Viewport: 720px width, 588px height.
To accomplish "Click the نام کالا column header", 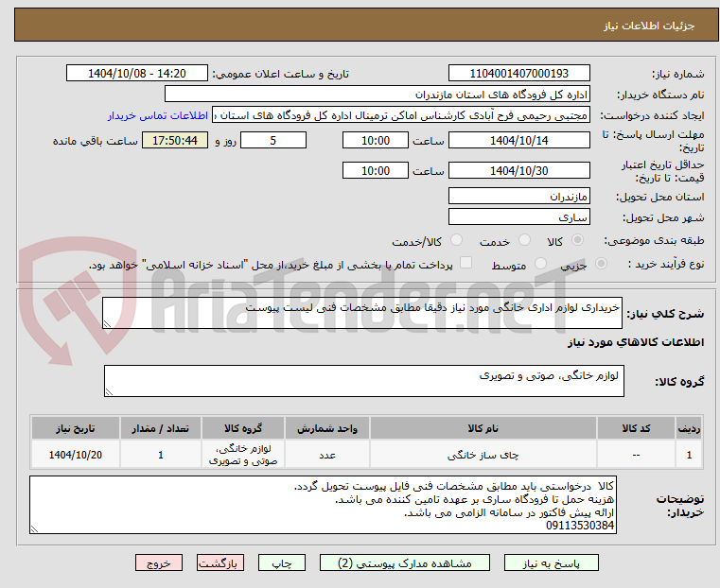I will pos(483,428).
